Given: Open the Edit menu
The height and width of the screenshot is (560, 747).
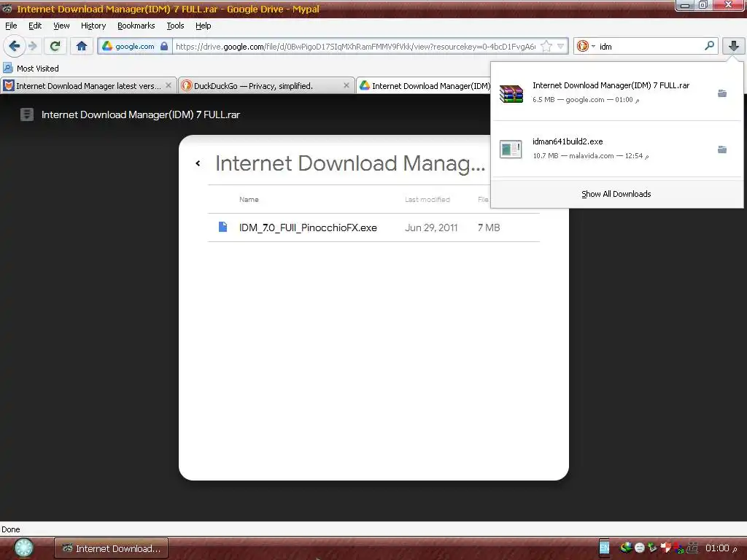Looking at the screenshot, I should (35, 26).
